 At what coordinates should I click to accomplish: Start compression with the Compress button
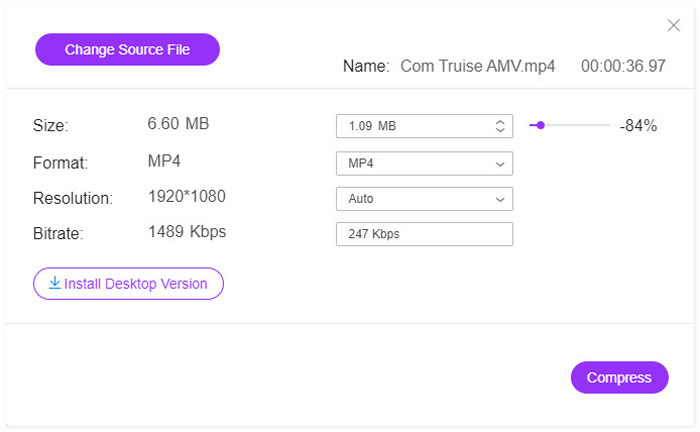[619, 377]
